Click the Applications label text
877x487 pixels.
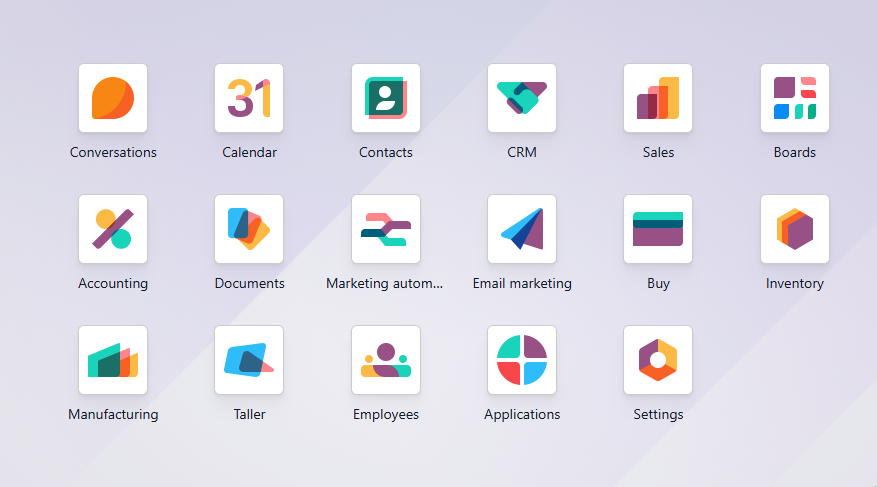pos(522,414)
